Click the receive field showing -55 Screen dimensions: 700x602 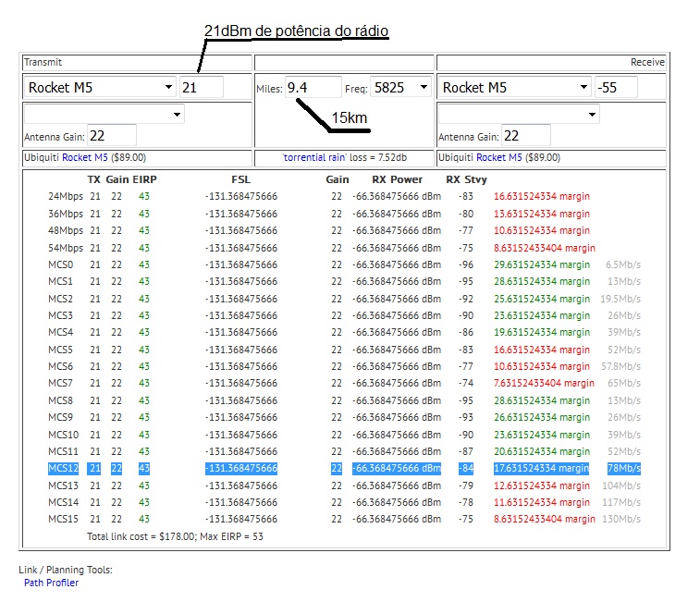[x=616, y=87]
